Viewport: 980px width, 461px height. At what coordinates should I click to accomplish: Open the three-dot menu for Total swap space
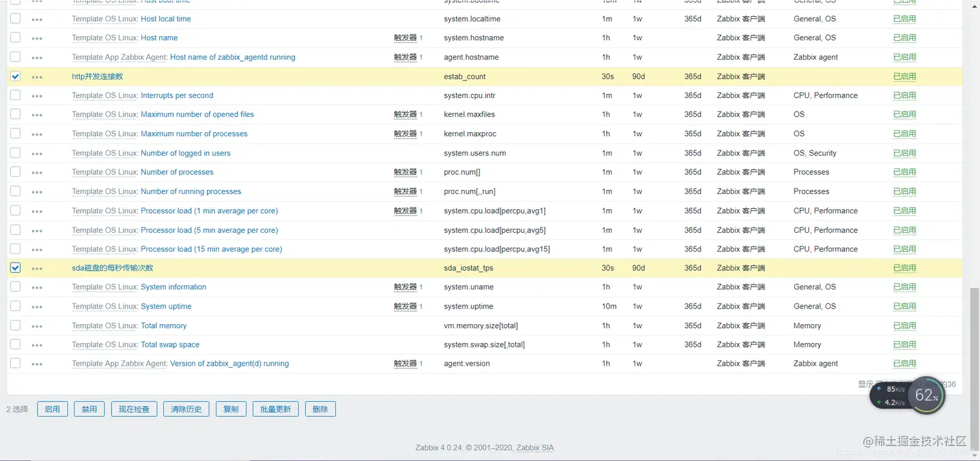(x=37, y=345)
